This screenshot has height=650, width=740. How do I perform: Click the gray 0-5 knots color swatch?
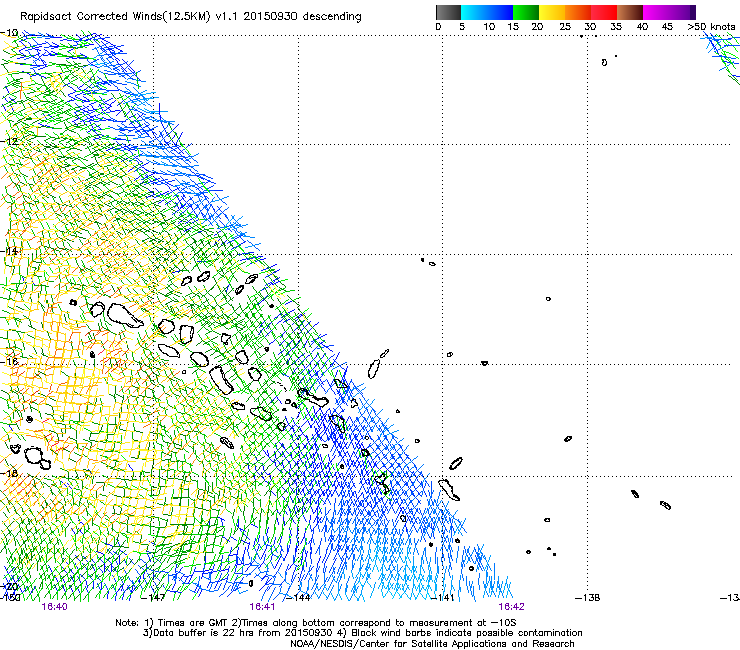448,12
